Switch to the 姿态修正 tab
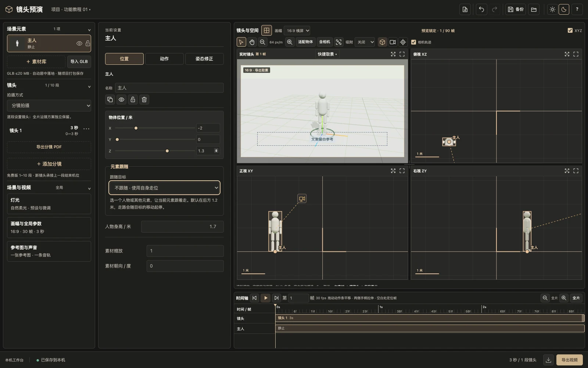Viewport: 588px width, 368px height. (204, 59)
